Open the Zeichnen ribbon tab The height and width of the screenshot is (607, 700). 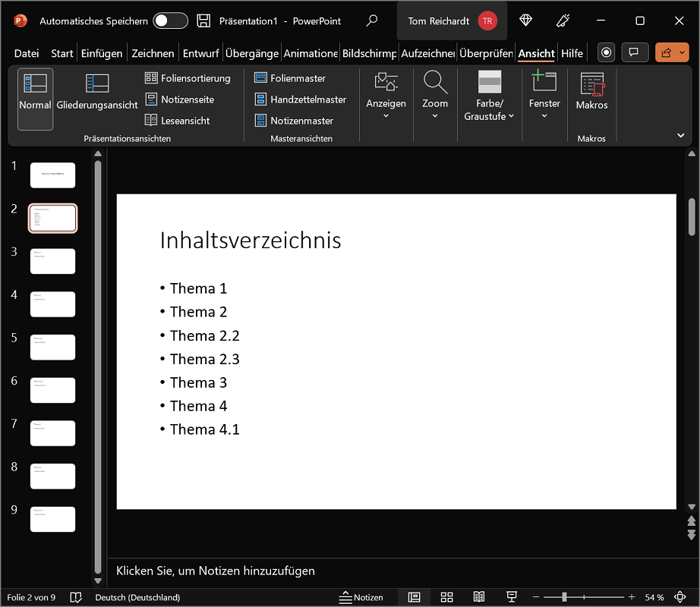[x=153, y=54]
